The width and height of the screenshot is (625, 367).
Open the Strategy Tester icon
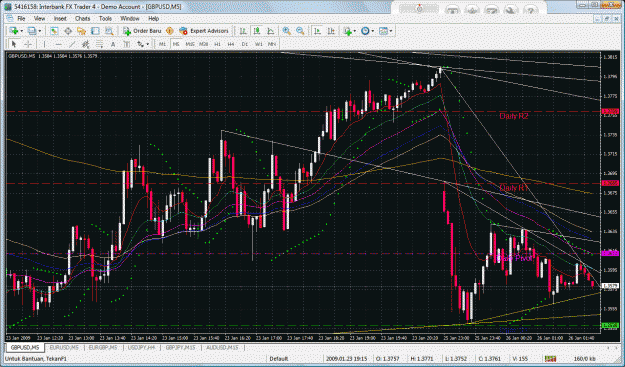coord(109,31)
